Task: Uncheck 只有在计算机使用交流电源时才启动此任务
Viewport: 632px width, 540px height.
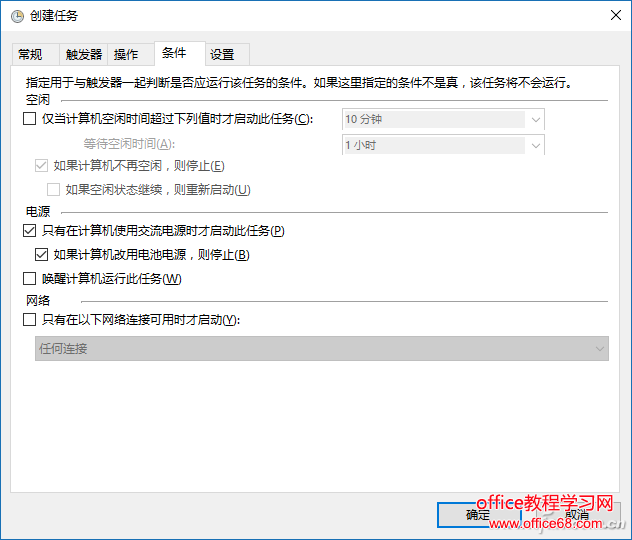Action: tap(29, 231)
